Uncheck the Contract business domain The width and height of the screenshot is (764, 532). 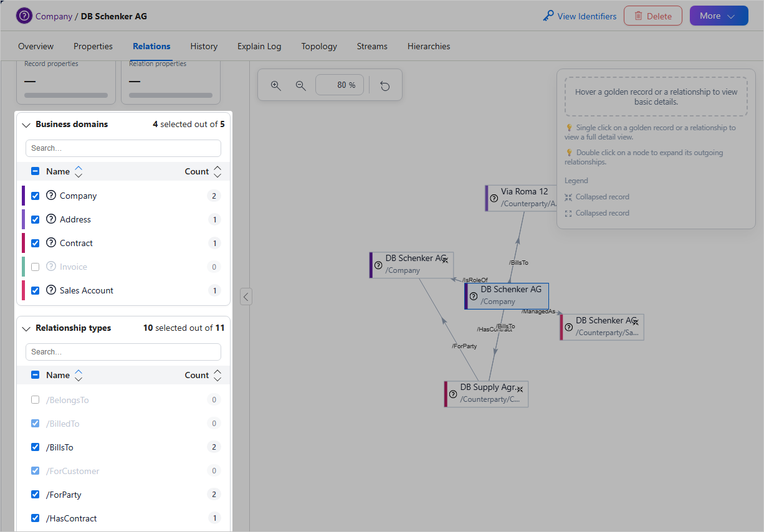click(36, 243)
